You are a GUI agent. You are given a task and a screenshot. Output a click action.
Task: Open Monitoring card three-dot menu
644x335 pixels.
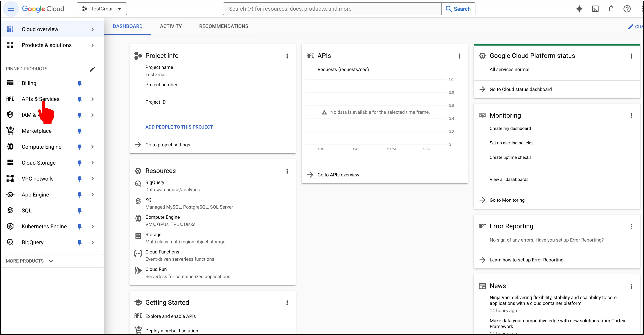[x=631, y=116]
